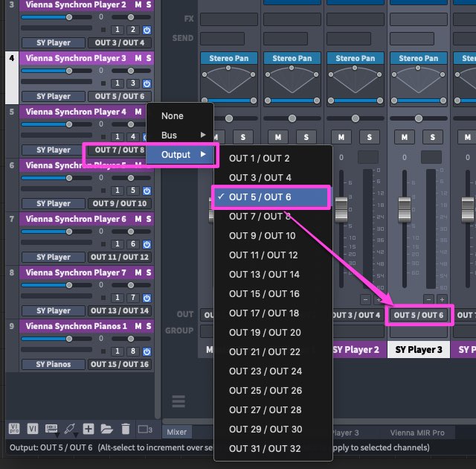Solo Vienna Synchron Player 3 in channel list

coord(149,58)
